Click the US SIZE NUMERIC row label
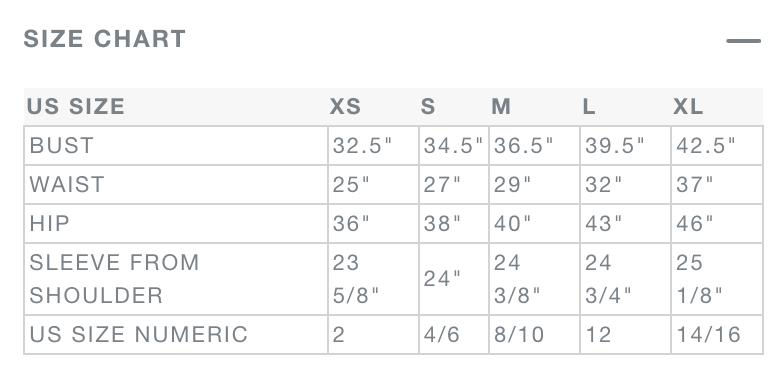 pyautogui.click(x=138, y=334)
